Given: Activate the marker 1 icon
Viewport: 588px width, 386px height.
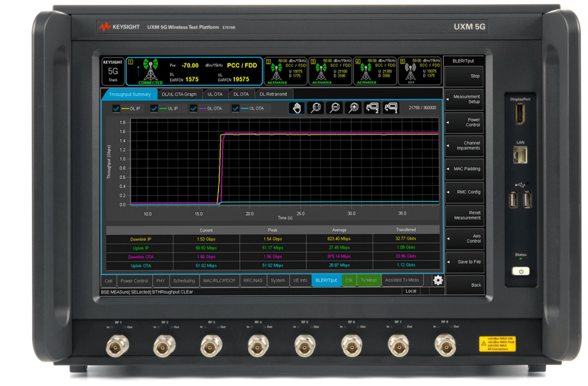Looking at the screenshot, I should pyautogui.click(x=390, y=108).
